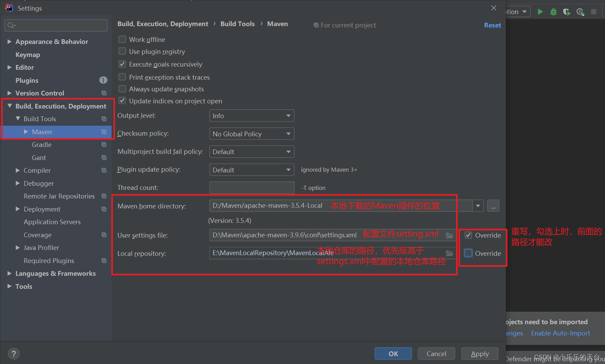Image resolution: width=605 pixels, height=364 pixels.
Task: Open Java Profiler settings item
Action: tap(41, 248)
